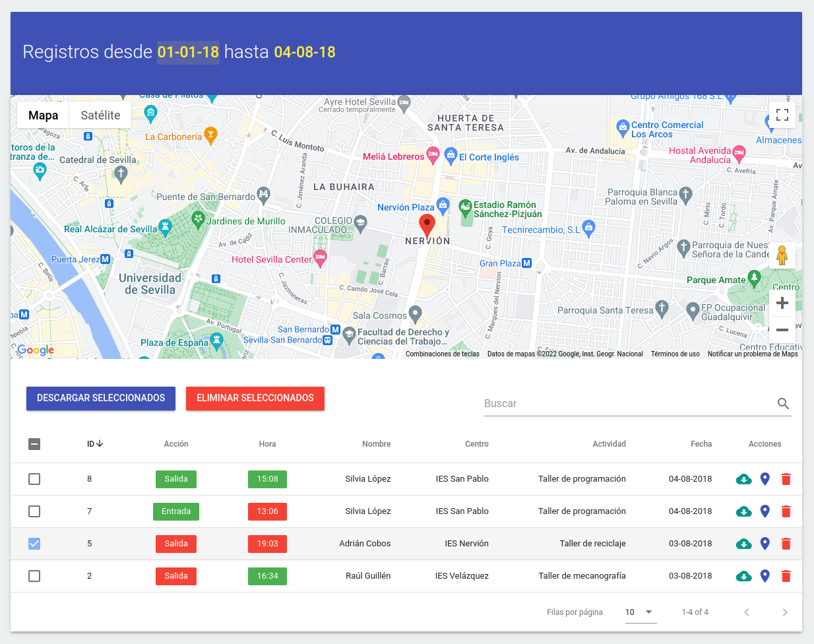Screen dimensions: 814x644
Task: Sort table by ID column
Action: coord(95,444)
